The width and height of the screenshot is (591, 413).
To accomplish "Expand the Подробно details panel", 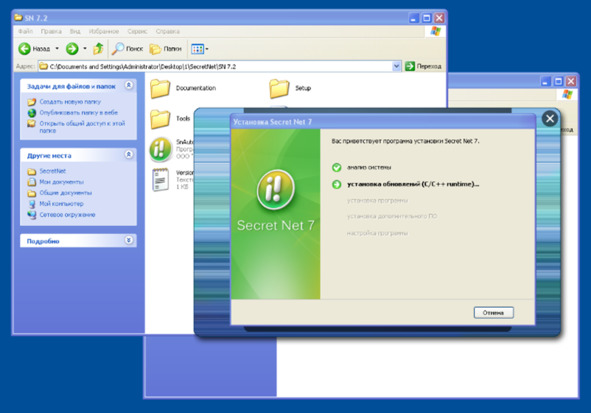I will point(129,240).
